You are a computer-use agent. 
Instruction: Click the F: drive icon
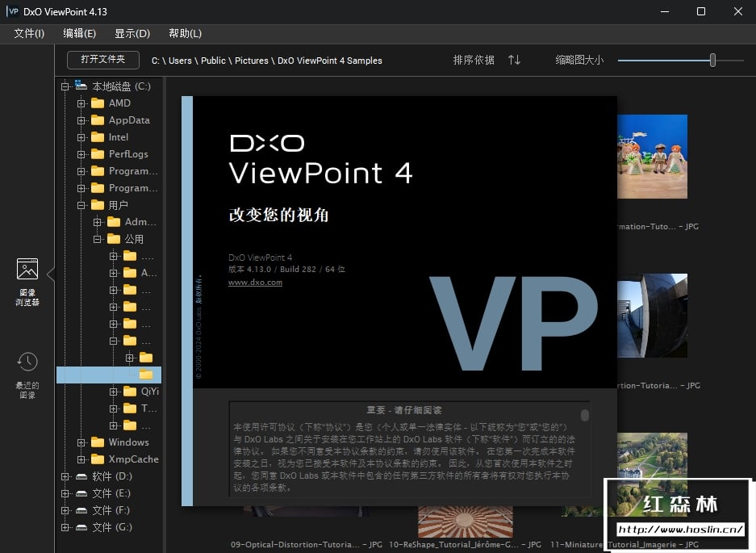pyautogui.click(x=81, y=510)
